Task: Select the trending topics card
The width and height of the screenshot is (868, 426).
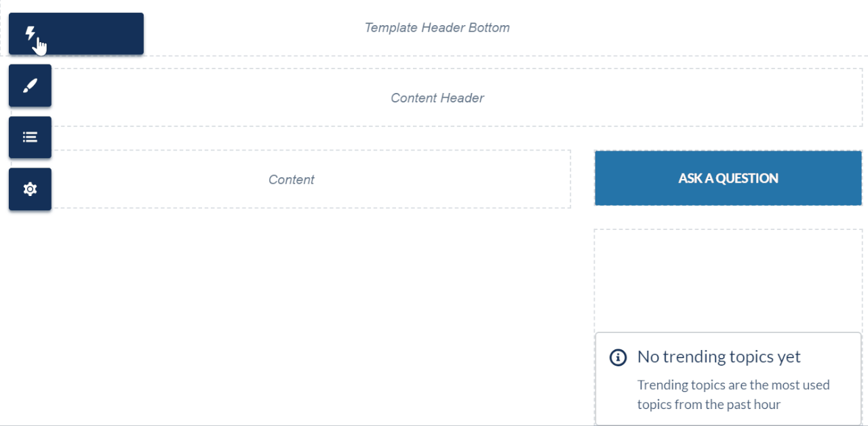Action: pos(728,379)
